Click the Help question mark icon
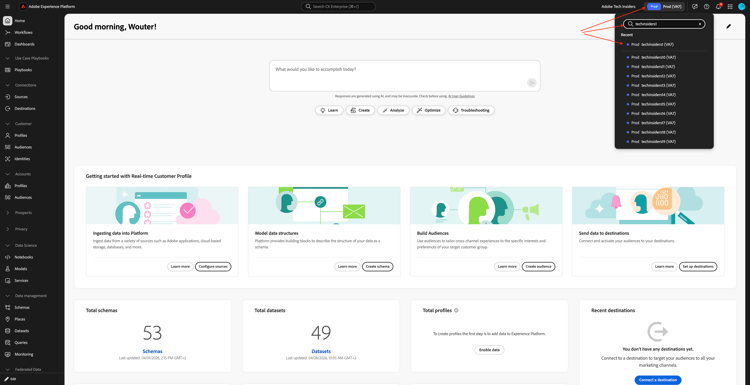Viewport: 750px width, 385px height. pos(706,7)
